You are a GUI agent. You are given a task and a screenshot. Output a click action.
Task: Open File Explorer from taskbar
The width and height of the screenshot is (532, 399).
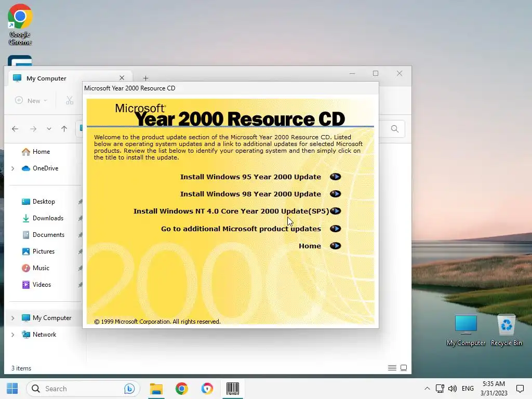[x=156, y=389]
